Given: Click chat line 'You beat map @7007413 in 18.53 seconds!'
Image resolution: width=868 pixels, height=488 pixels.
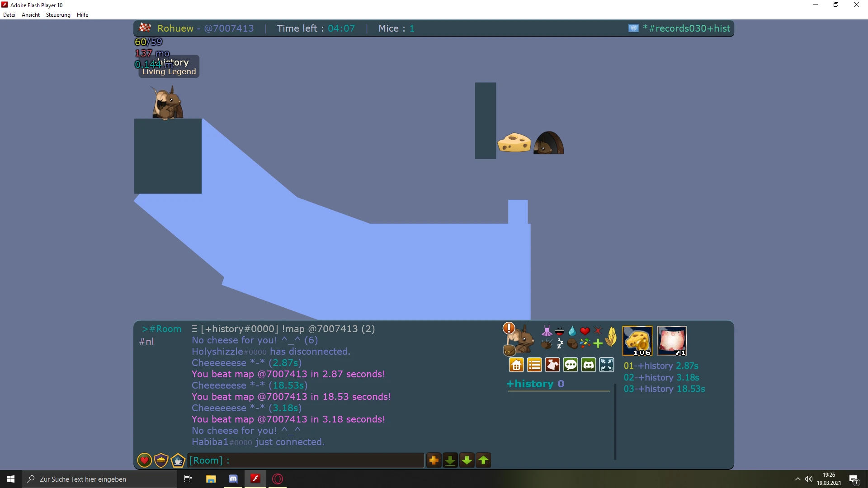Looking at the screenshot, I should click(x=291, y=397).
